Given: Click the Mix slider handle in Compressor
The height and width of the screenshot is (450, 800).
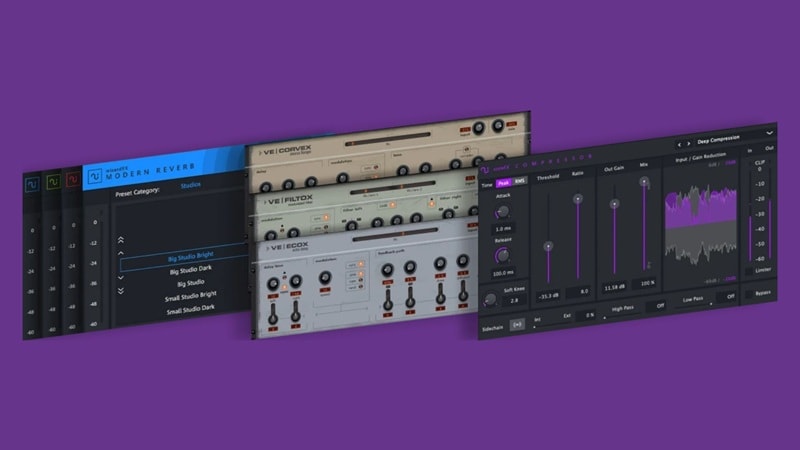Looking at the screenshot, I should (644, 181).
